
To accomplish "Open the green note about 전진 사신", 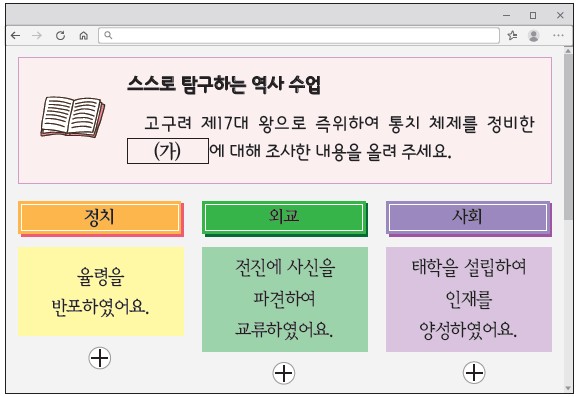I will (285, 299).
